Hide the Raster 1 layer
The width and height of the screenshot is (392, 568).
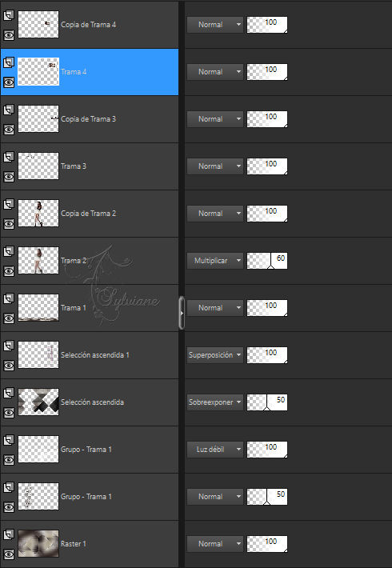pos(9,554)
